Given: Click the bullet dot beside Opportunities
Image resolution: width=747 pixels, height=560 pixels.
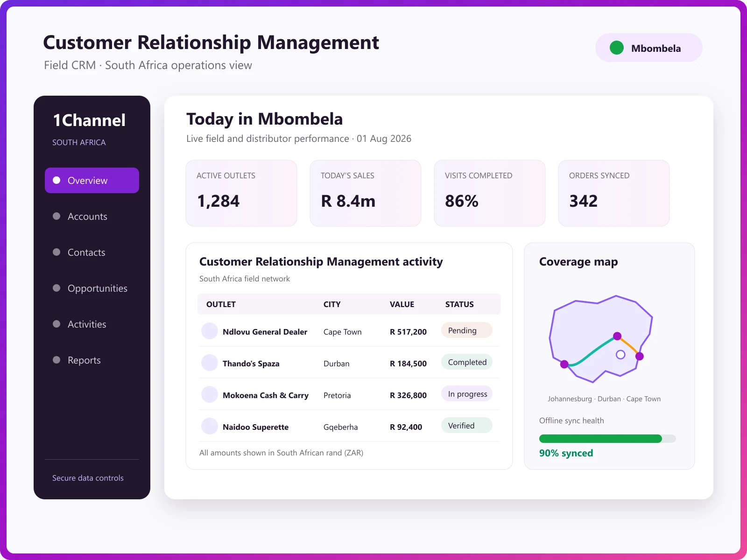Looking at the screenshot, I should coord(56,288).
